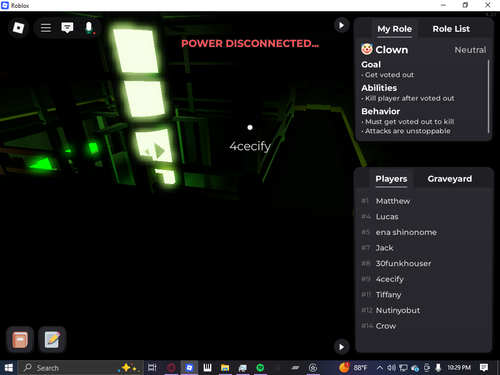Collapse the role panel with top arrow
500x375 pixels.
[x=341, y=25]
